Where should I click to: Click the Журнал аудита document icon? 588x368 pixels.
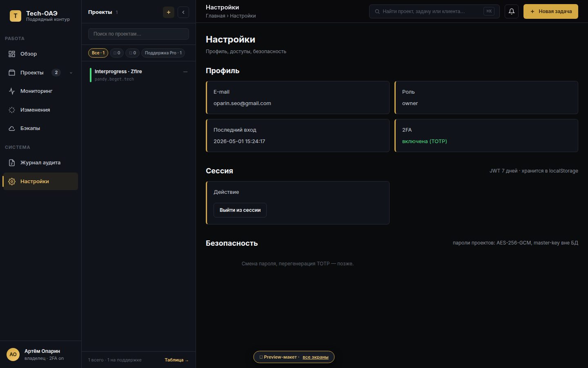[12, 163]
